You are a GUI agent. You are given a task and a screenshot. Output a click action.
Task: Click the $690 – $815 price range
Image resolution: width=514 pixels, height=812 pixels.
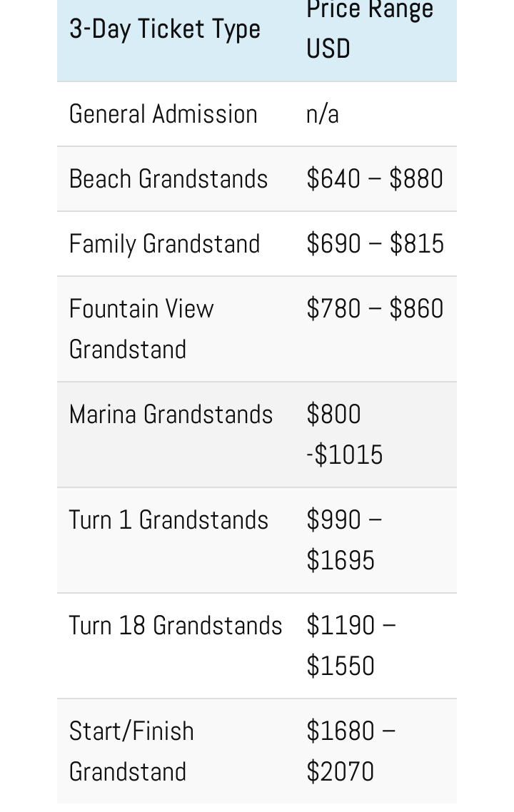pos(375,244)
